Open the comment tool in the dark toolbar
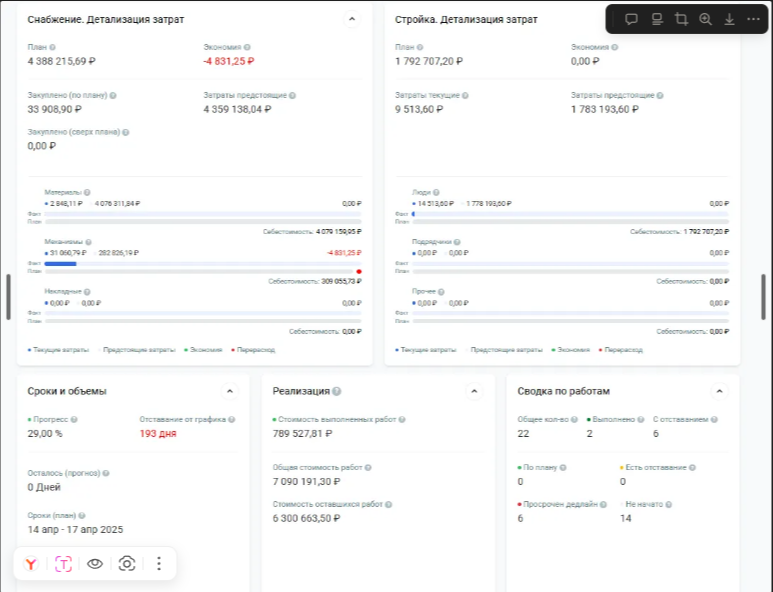 click(x=631, y=19)
